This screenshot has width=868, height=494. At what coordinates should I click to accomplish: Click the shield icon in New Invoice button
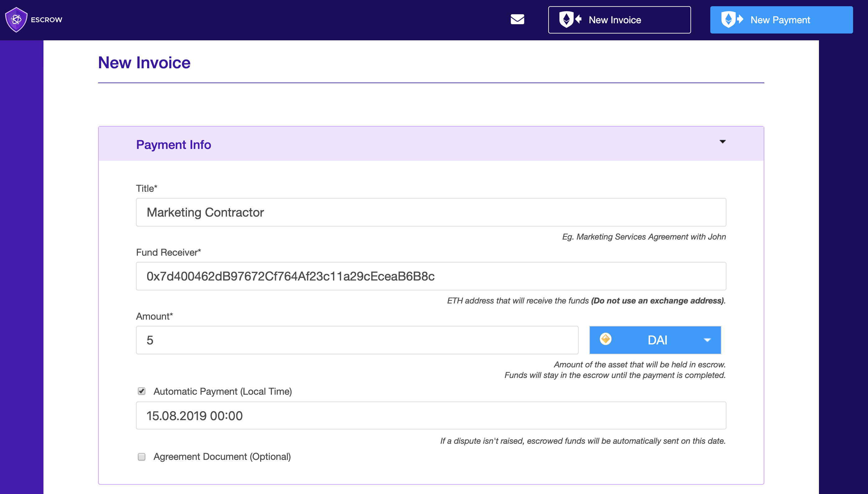[x=566, y=19]
